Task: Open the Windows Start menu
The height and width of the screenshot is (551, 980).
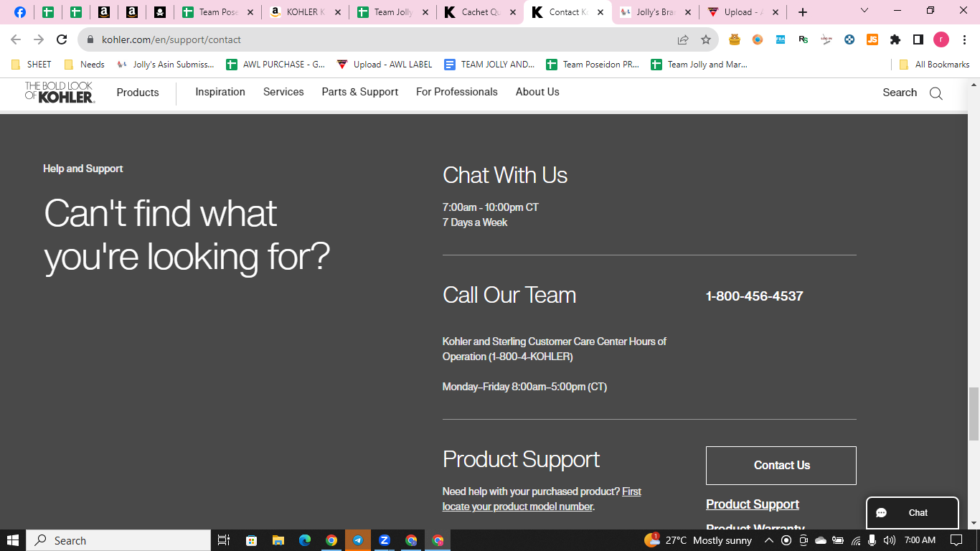Action: coord(13,540)
